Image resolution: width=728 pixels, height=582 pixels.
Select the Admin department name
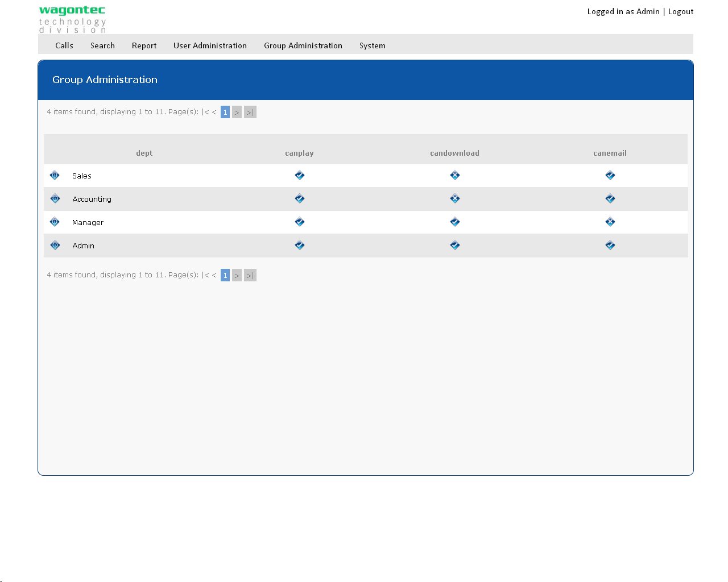pyautogui.click(x=84, y=246)
